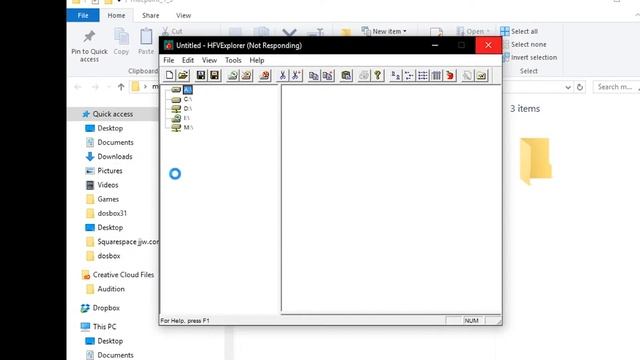The height and width of the screenshot is (360, 640).
Task: Click Select all in Explorer ribbon
Action: 519,31
